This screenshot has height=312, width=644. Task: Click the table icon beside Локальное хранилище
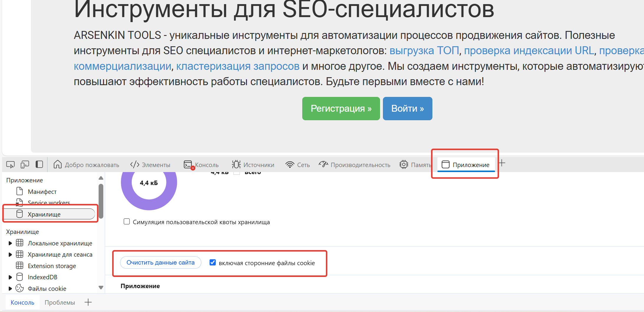(x=19, y=243)
